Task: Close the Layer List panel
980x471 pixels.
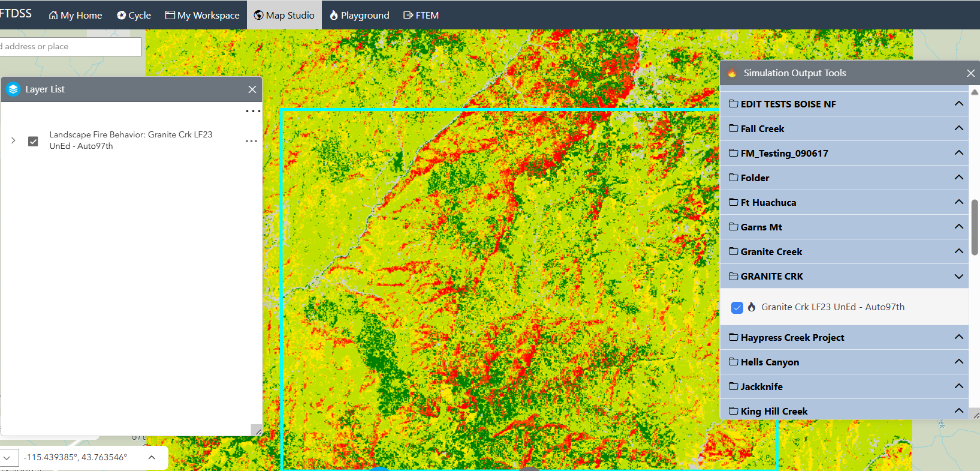Action: click(x=252, y=89)
